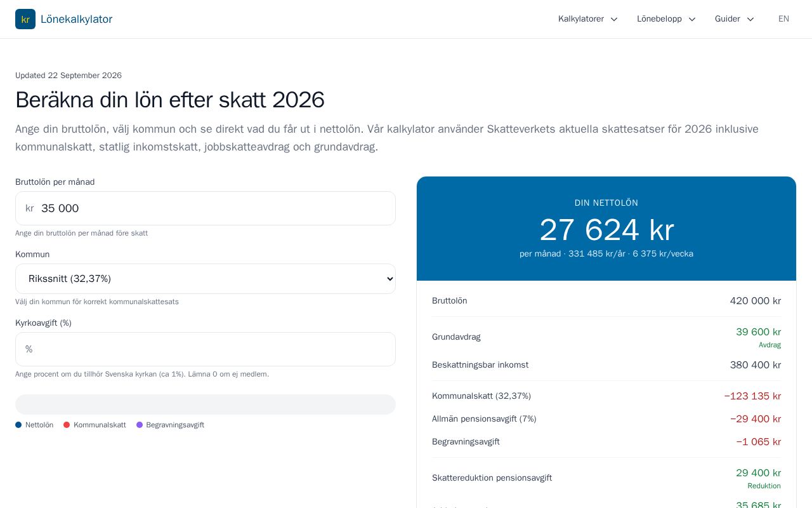The height and width of the screenshot is (508, 812).
Task: Click the Bruttolön per månad input field
Action: [206, 208]
